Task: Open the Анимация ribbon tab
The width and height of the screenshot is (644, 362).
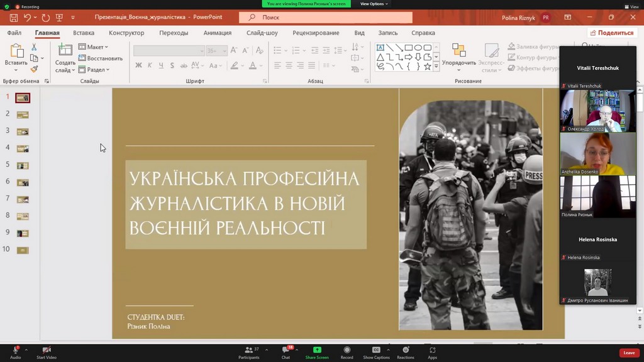Action: point(217,33)
